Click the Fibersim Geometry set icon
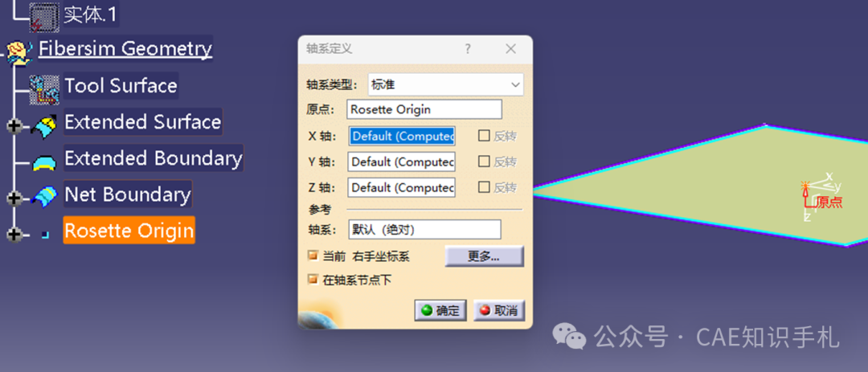 pyautogui.click(x=19, y=51)
